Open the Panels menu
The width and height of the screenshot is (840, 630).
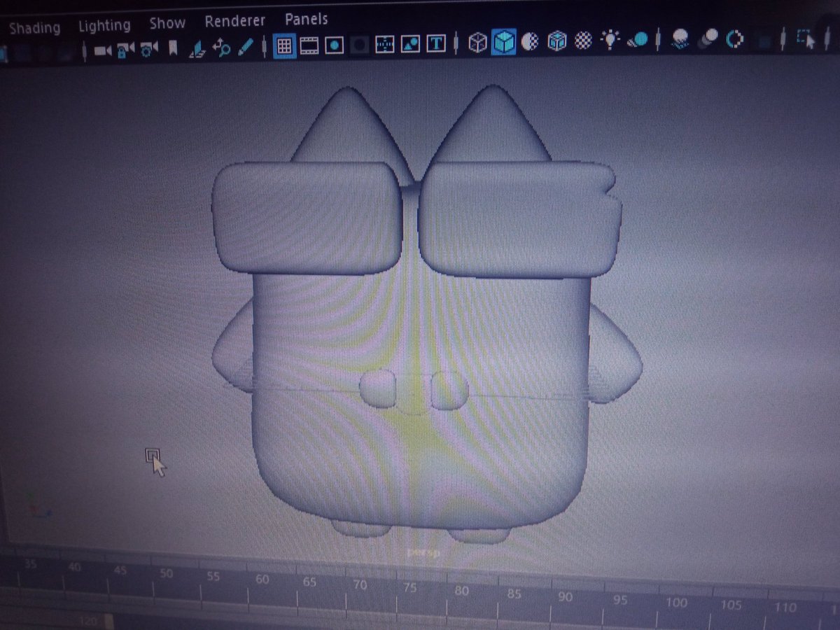coord(306,19)
